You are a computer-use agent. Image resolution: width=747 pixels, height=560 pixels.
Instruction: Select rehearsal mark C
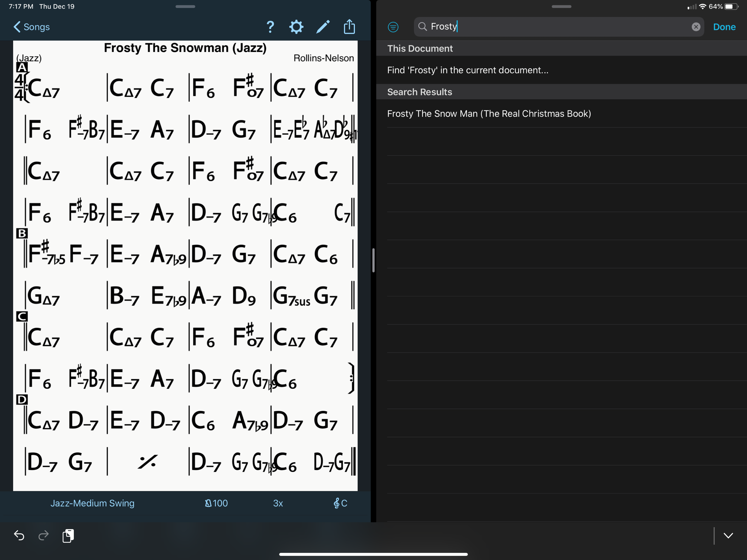click(x=22, y=316)
